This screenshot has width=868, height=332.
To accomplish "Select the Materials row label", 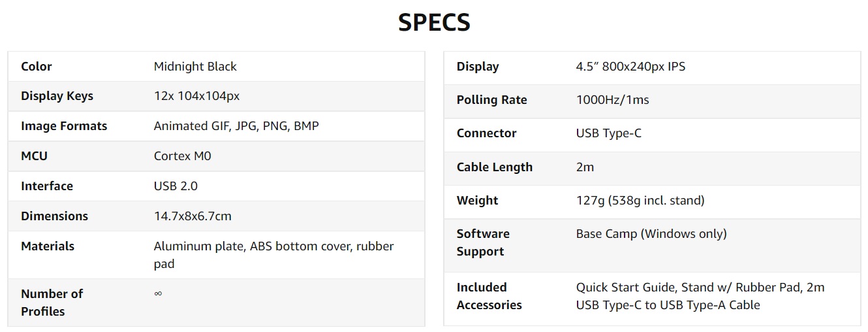I will 48,246.
